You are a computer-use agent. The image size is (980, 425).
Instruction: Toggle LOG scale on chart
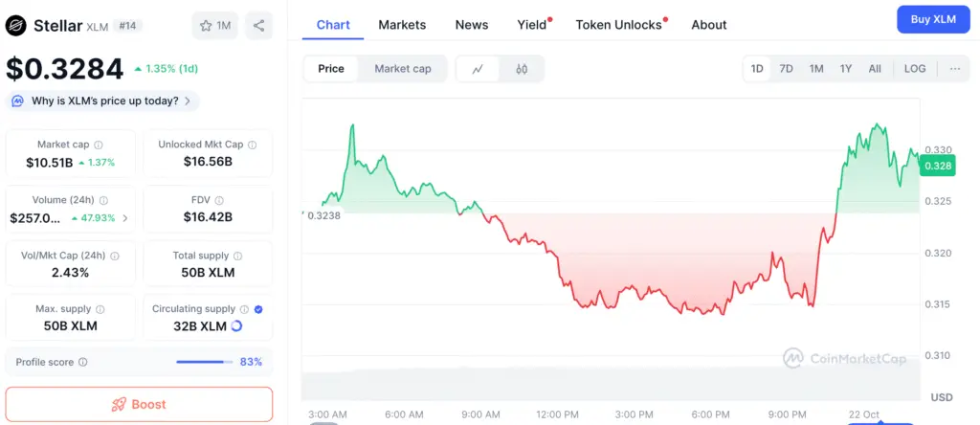tap(915, 69)
